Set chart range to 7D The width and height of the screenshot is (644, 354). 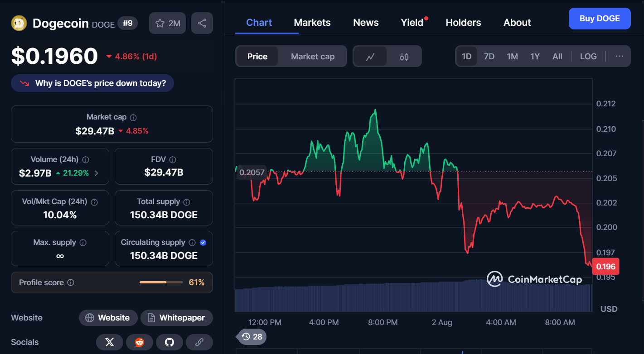click(x=489, y=57)
